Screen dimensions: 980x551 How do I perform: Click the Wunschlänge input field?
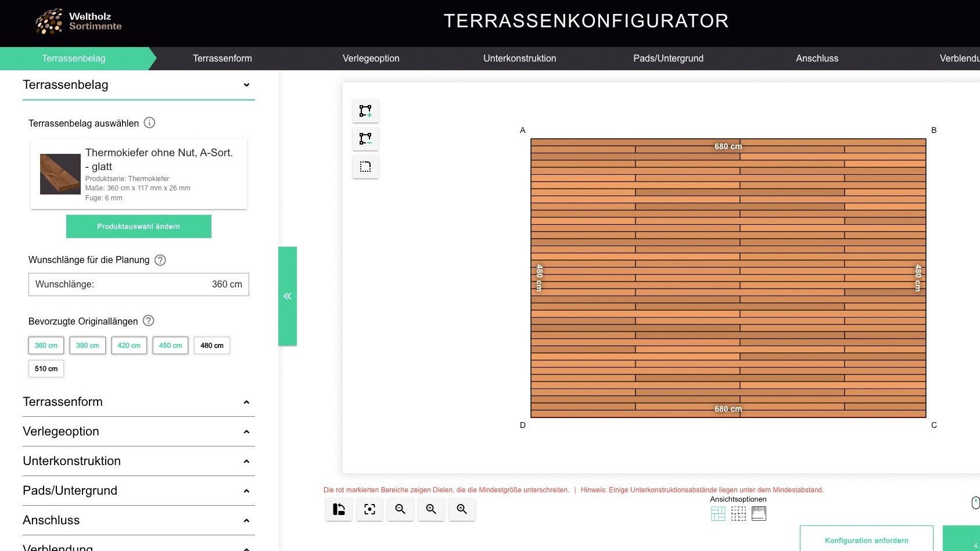tap(139, 284)
